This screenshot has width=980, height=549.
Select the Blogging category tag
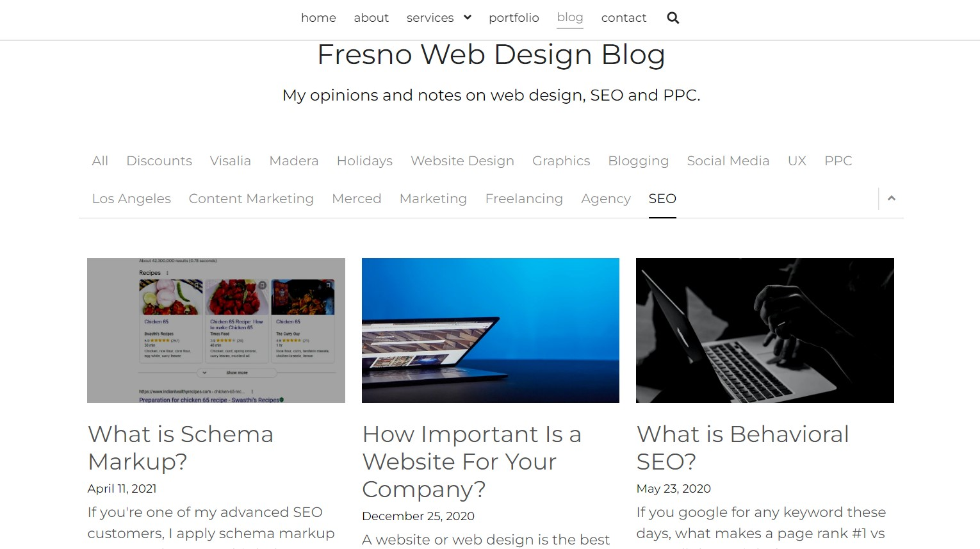(x=638, y=161)
